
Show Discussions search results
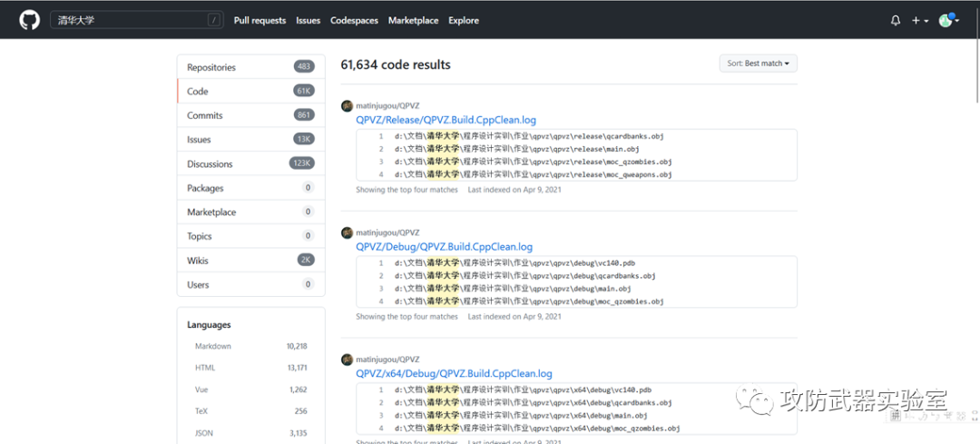click(x=251, y=163)
